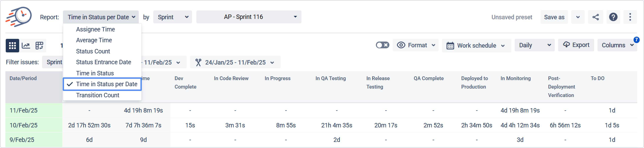Expand the arrow next to Save as
644x148 pixels.
point(578,17)
